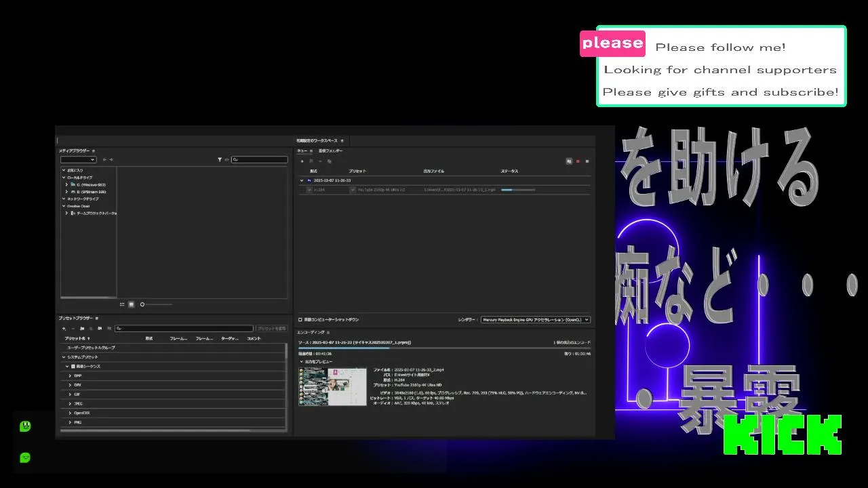The image size is (868, 488).
Task: Expand the DPX preset group
Action: (x=70, y=385)
